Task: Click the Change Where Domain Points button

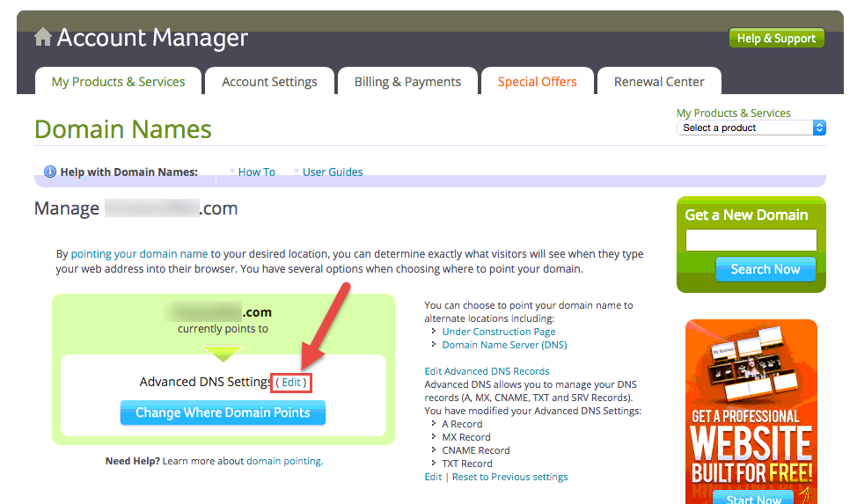Action: [223, 413]
